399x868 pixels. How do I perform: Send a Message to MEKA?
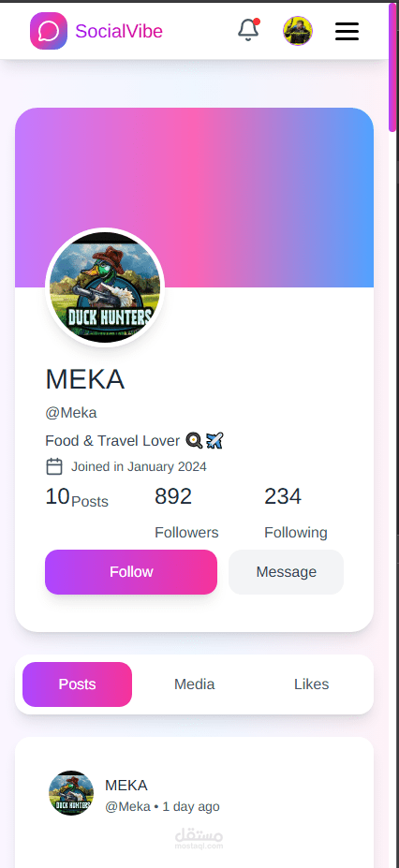tap(286, 572)
